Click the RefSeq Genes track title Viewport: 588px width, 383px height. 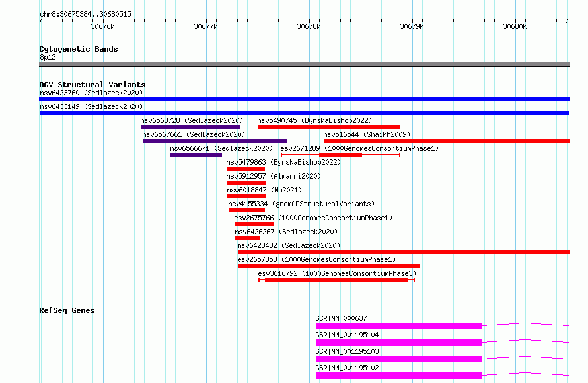click(x=67, y=310)
